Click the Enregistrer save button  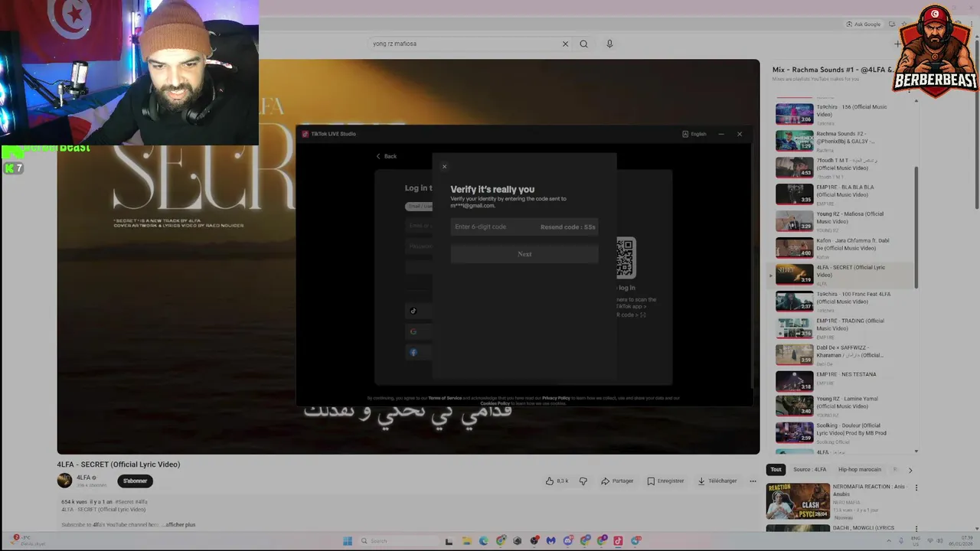[665, 481]
